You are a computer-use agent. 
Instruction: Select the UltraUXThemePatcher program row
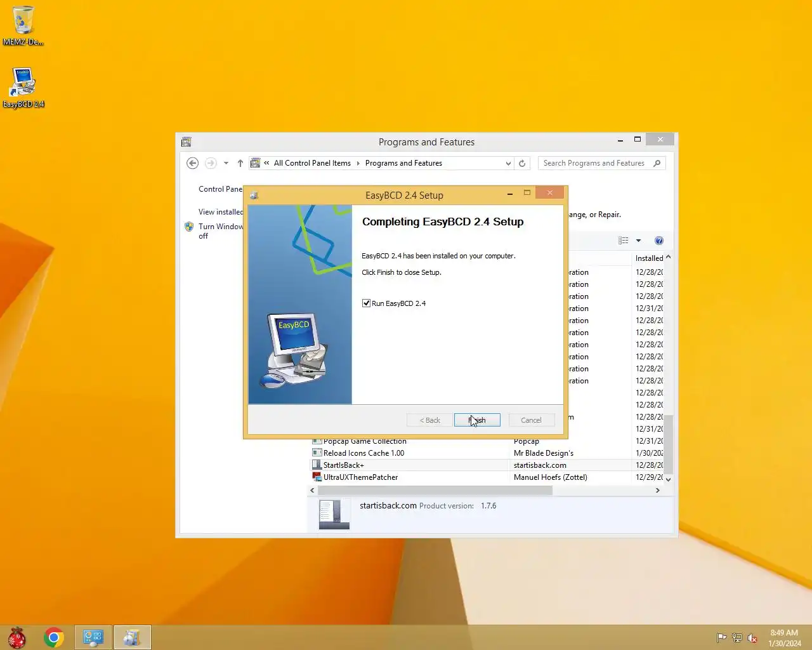(487, 477)
